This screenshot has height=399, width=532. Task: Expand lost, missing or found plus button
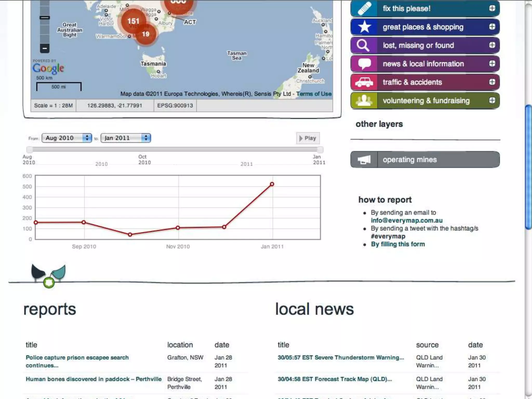click(492, 45)
